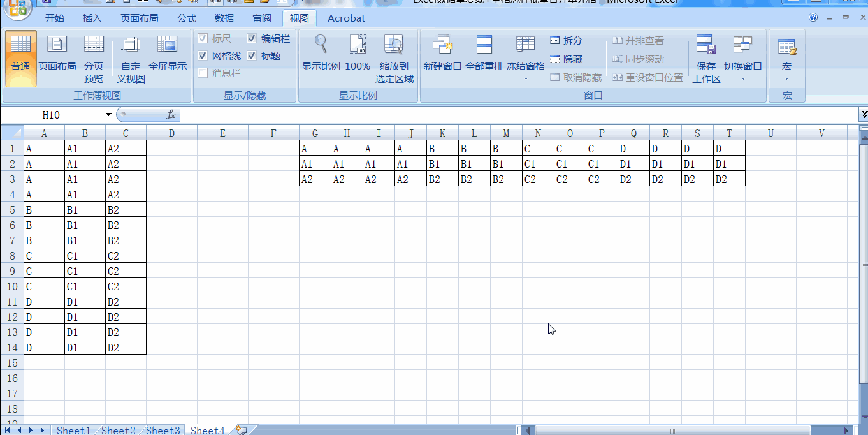Click View Side by Side (并排查看)
The image size is (868, 435).
point(638,40)
